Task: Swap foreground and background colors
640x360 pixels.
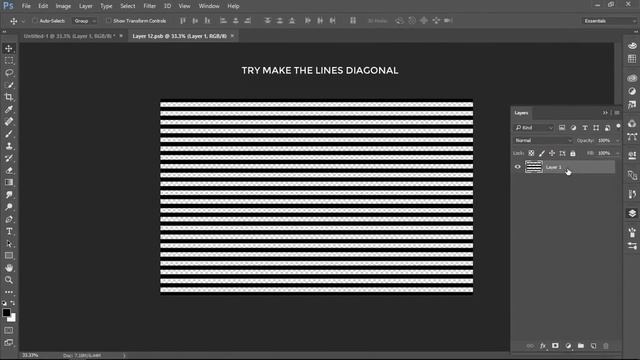Action: pos(13,303)
